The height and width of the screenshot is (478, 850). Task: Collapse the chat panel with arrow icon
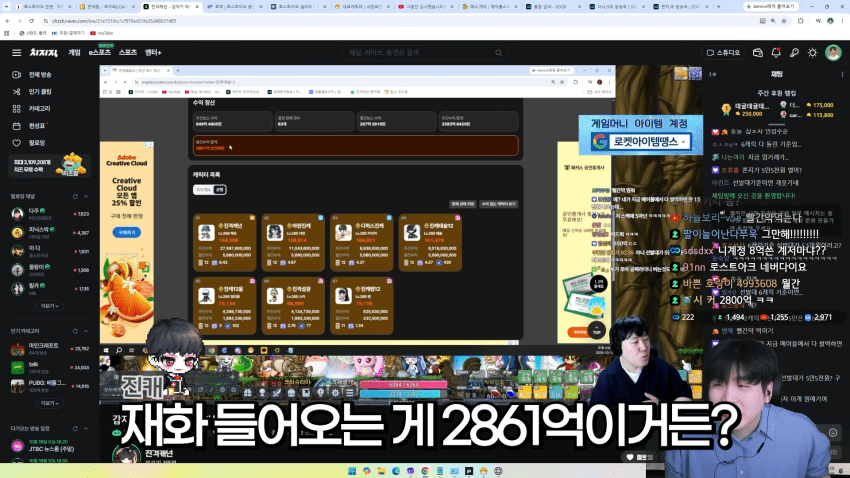tap(713, 74)
